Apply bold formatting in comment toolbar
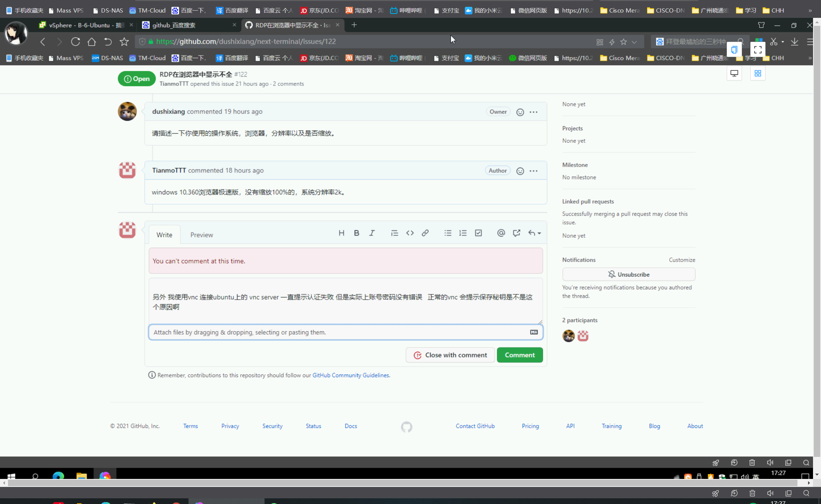 (x=356, y=233)
